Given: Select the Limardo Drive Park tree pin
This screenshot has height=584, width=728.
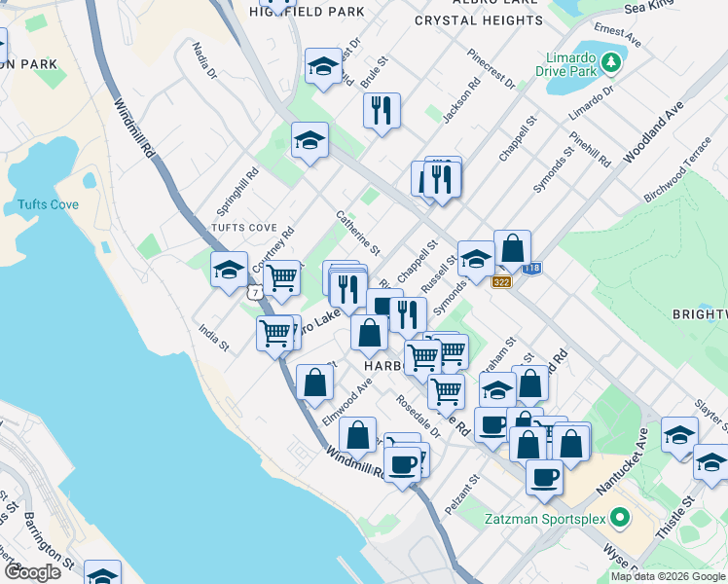Looking at the screenshot, I should 611,63.
